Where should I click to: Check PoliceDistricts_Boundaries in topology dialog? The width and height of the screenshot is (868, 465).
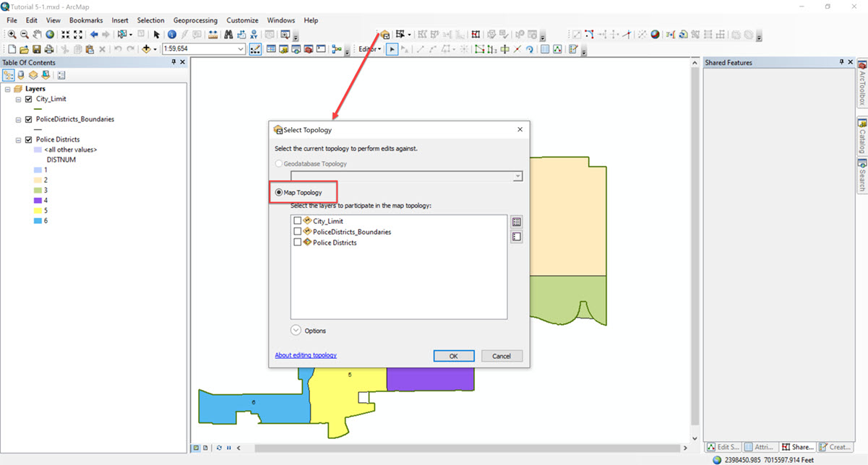pos(297,232)
